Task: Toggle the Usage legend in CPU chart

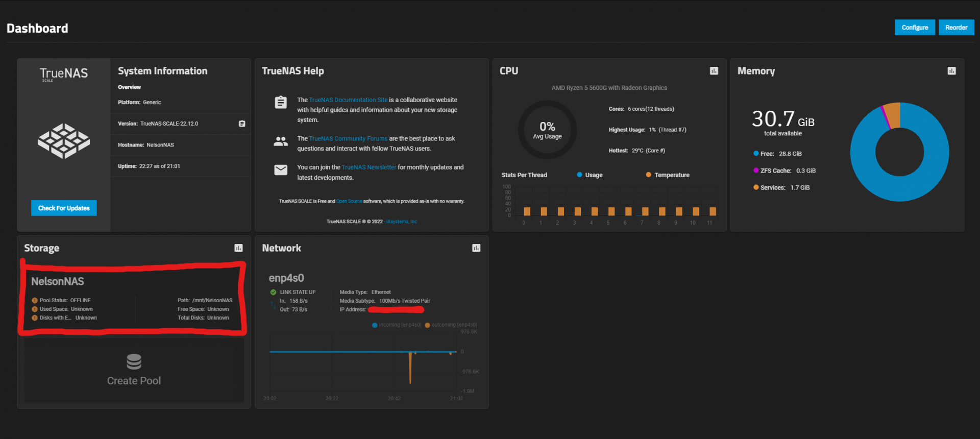Action: click(590, 175)
